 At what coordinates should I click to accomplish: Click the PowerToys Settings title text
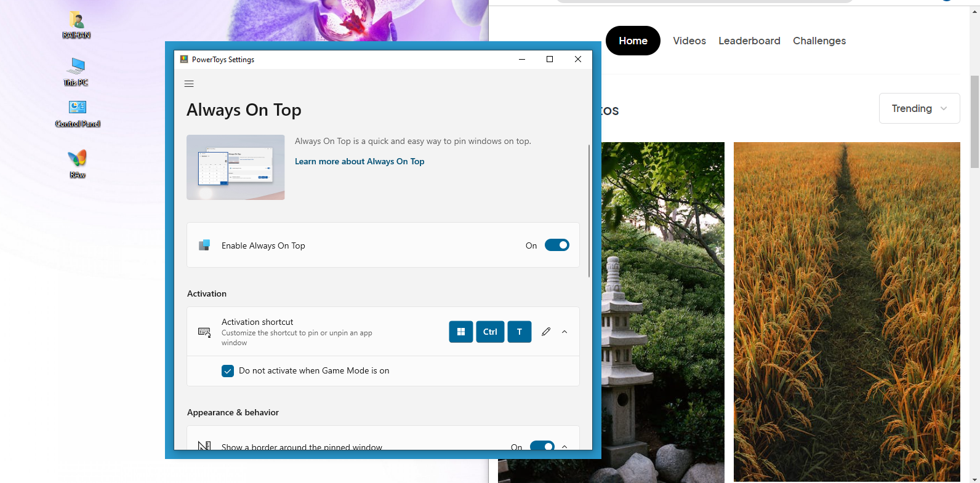(x=223, y=60)
